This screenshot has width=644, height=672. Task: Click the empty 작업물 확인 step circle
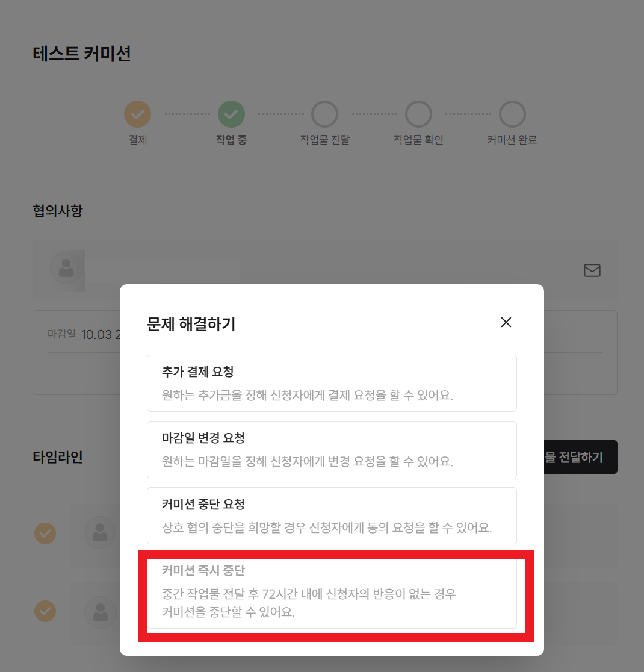click(x=418, y=114)
